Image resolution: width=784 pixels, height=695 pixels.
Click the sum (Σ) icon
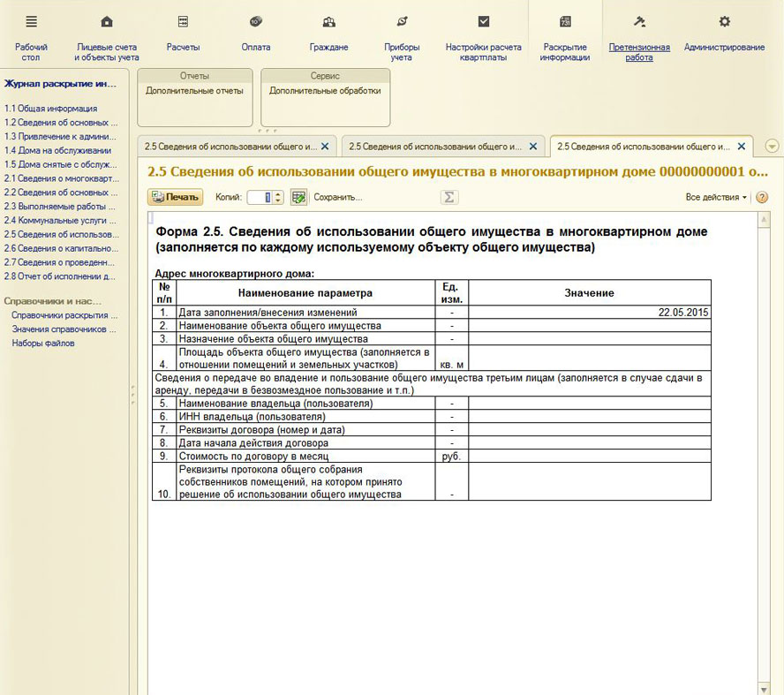[449, 197]
